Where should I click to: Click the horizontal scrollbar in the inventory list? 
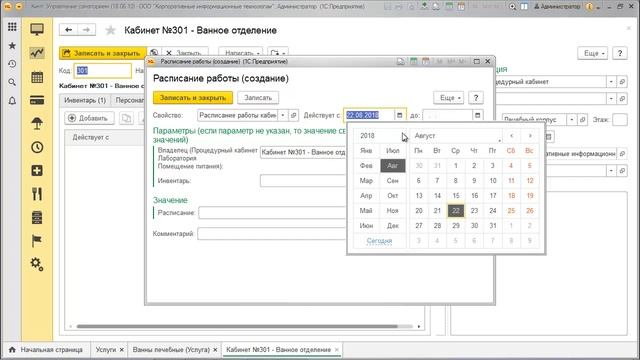(237, 327)
